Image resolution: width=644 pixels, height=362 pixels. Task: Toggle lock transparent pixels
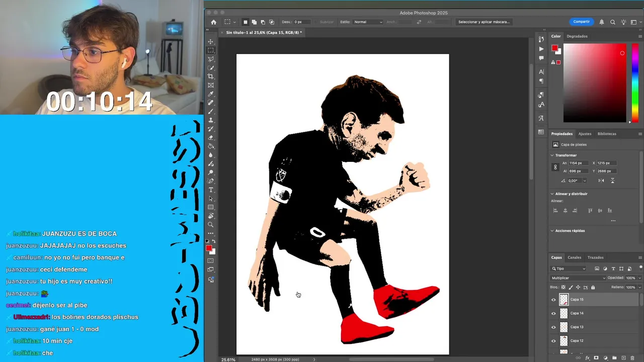click(x=563, y=287)
